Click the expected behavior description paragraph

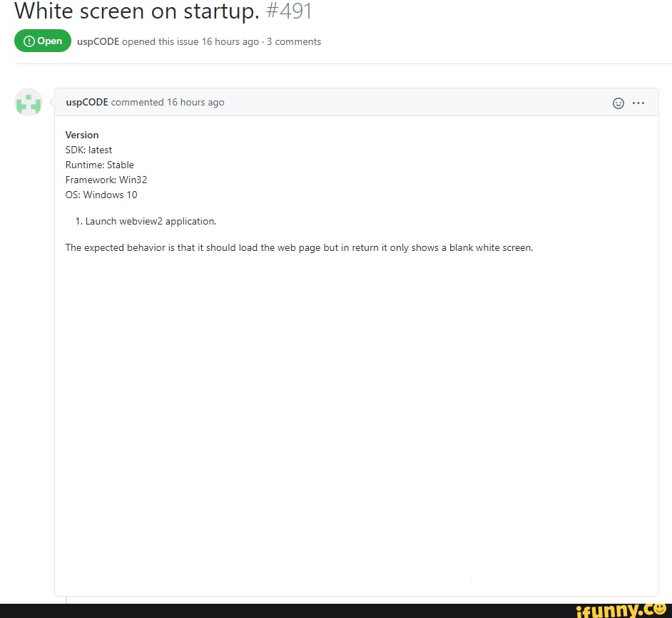tap(299, 248)
